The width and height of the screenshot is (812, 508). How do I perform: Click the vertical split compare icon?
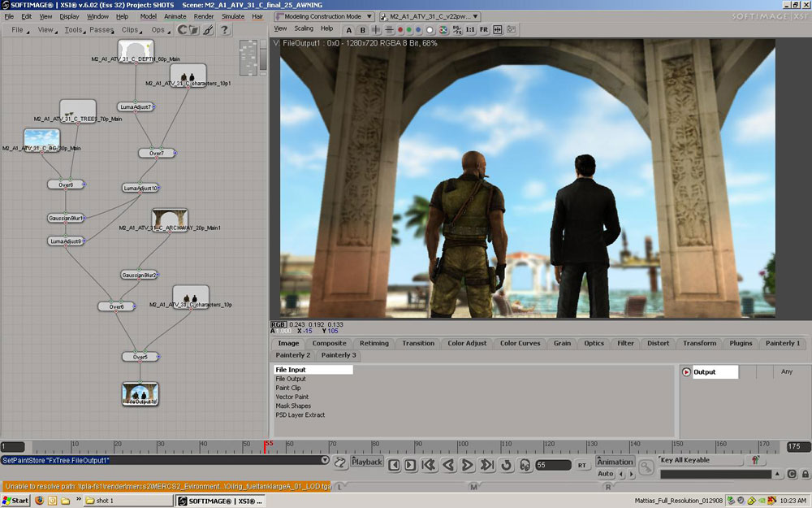(x=376, y=30)
